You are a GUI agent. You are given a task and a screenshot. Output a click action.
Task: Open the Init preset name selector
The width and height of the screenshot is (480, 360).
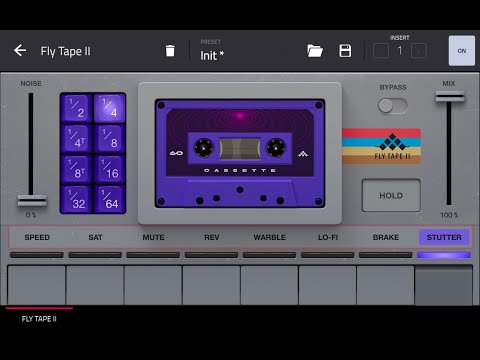212,55
